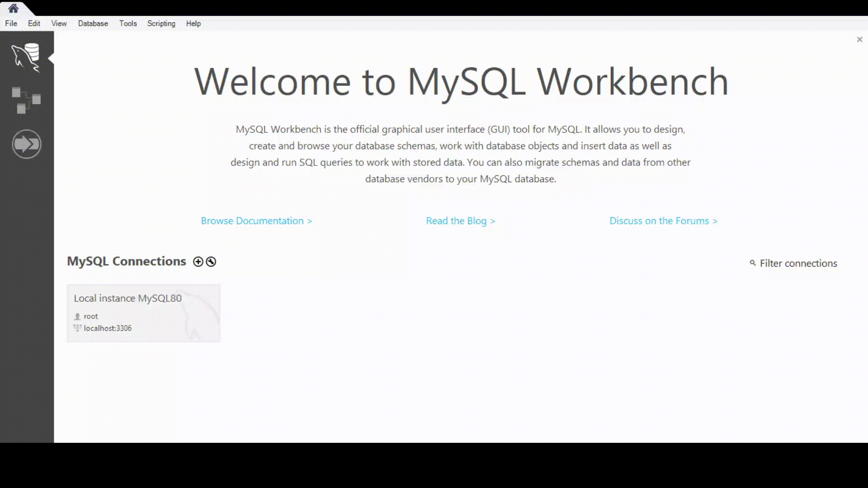The height and width of the screenshot is (488, 868).
Task: Follow the Discuss on the Forums link
Action: click(x=663, y=221)
